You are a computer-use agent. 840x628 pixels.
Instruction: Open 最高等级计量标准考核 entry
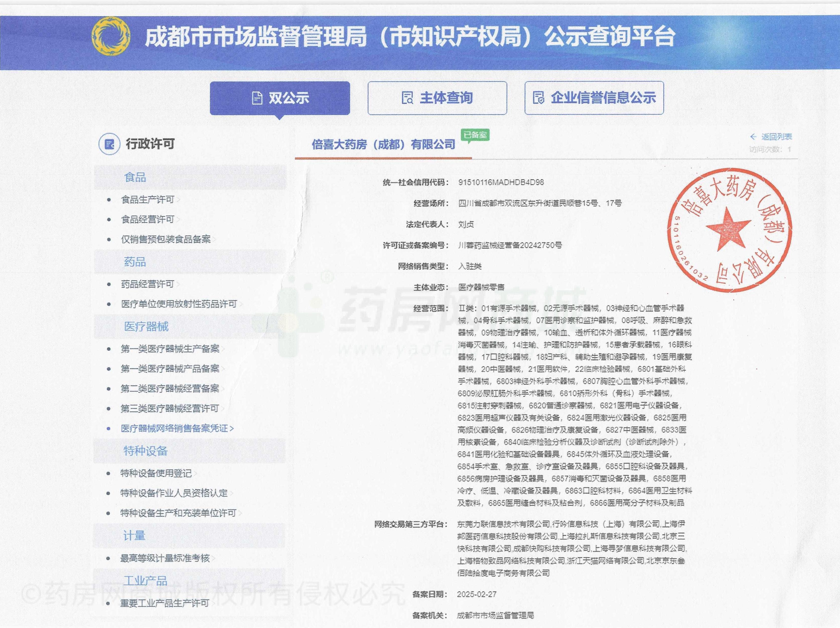pos(165,558)
